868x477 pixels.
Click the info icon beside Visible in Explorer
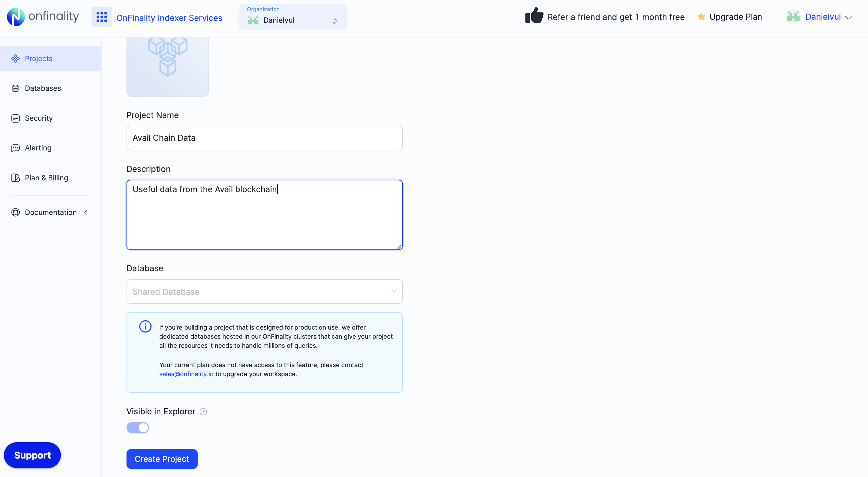coord(203,411)
